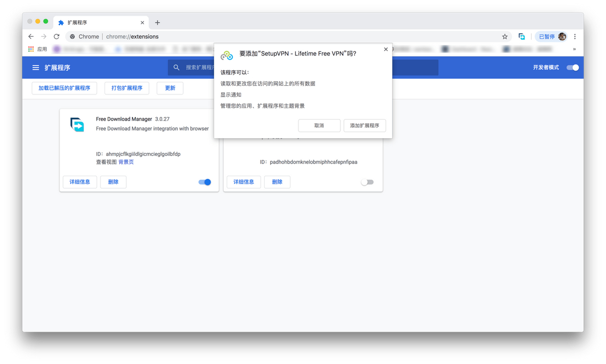
Task: Click the browser back arrow
Action: pos(31,36)
